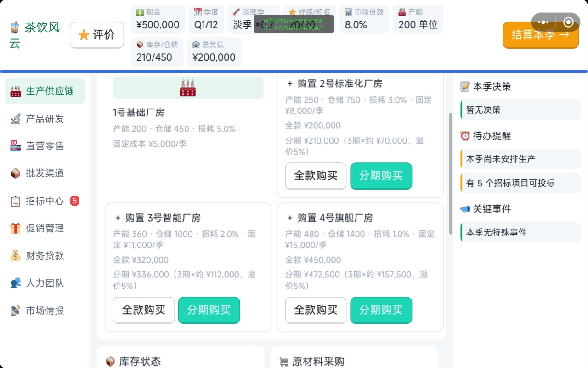This screenshot has width=588, height=368.
Task: Click 全款购买 for 2号标准化厂房
Action: [316, 175]
